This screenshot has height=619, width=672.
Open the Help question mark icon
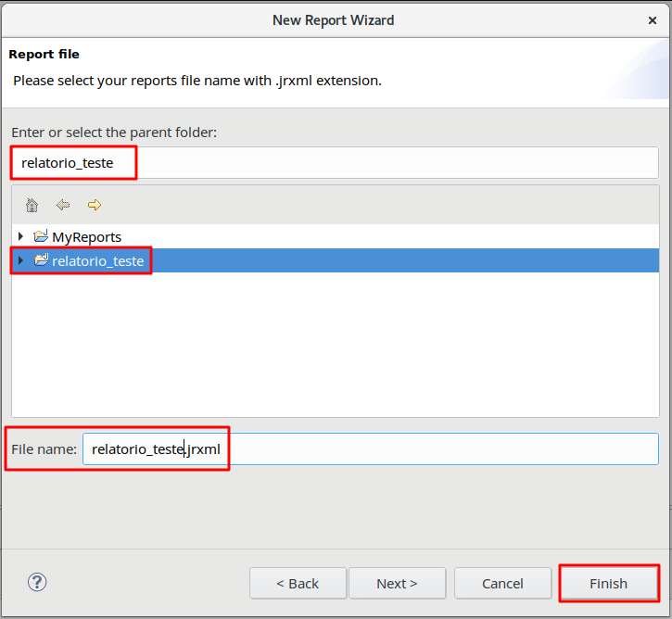click(x=37, y=582)
